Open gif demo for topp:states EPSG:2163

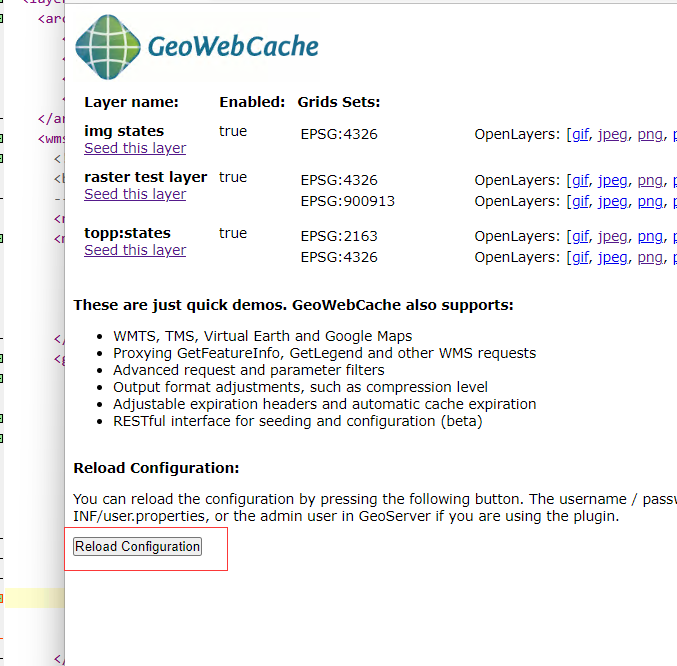[x=580, y=236]
